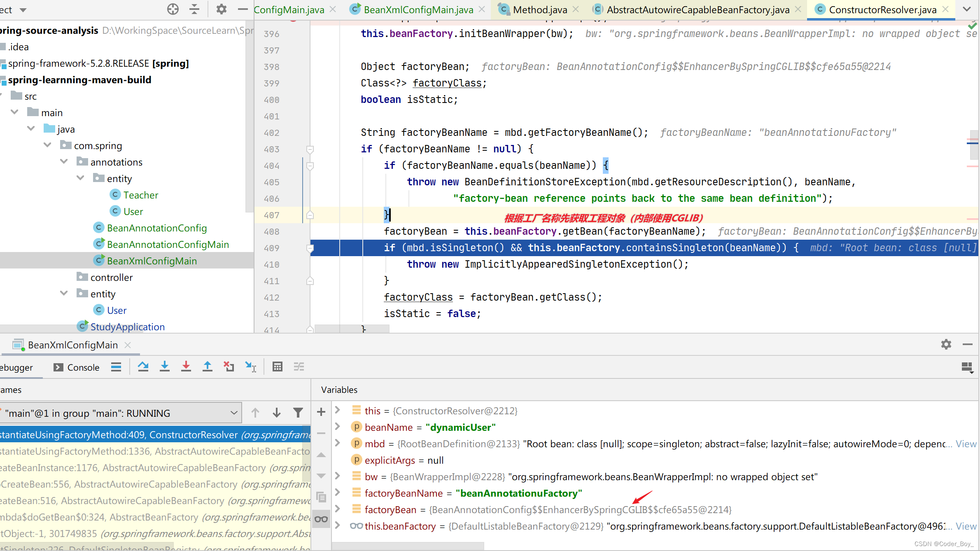Click the project tree vertical scrollbar
The height and width of the screenshot is (551, 980).
point(250,116)
